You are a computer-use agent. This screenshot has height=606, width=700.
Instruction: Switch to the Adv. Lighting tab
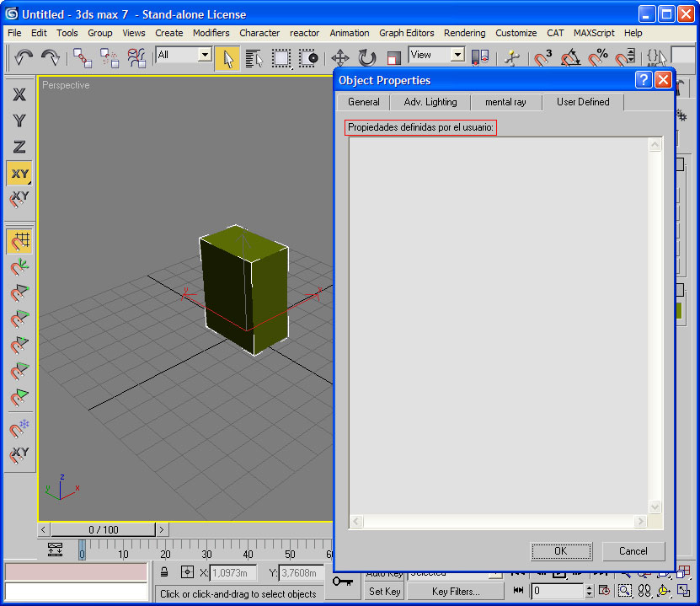(x=430, y=102)
